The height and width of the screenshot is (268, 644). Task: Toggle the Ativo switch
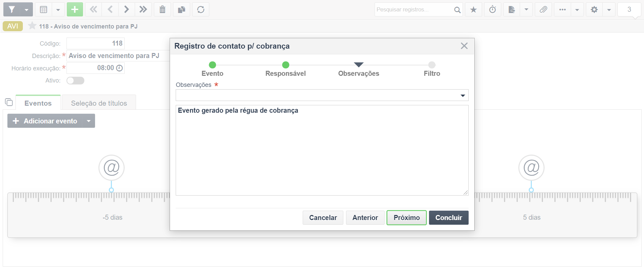75,81
